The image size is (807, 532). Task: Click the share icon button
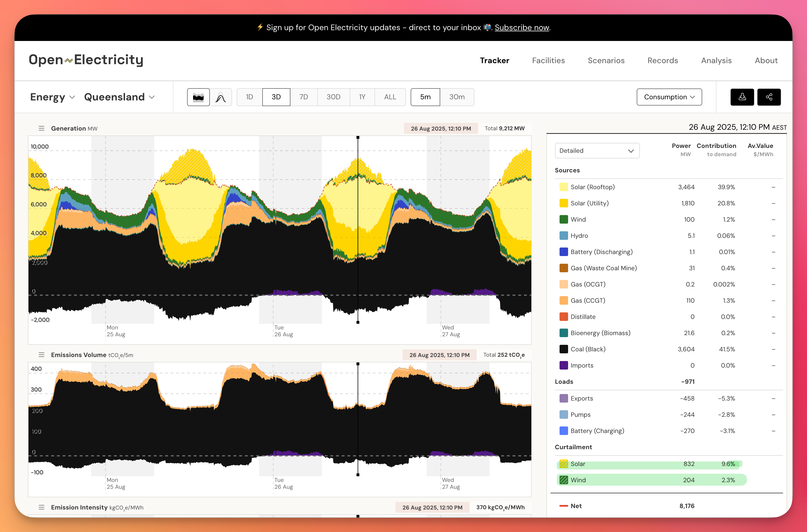[x=769, y=97]
